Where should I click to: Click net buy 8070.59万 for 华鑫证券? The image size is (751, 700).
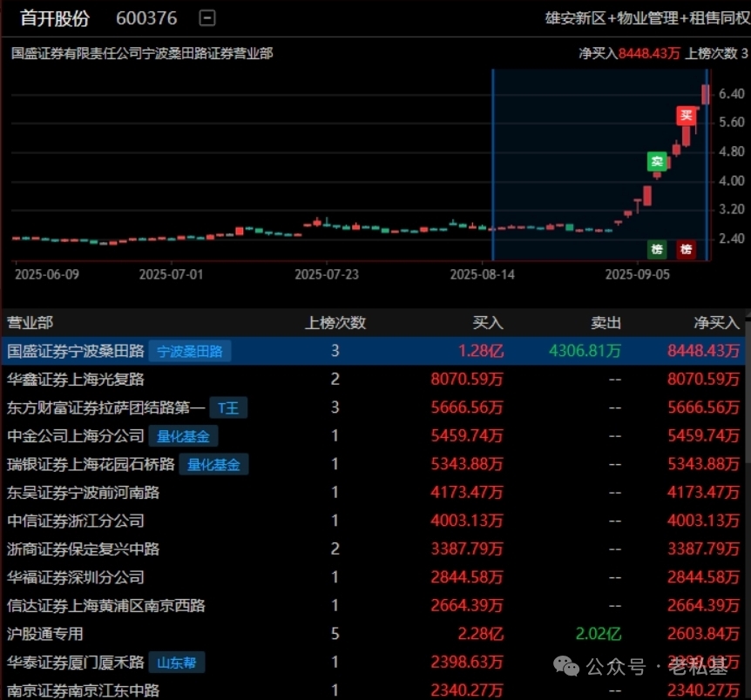click(x=704, y=380)
